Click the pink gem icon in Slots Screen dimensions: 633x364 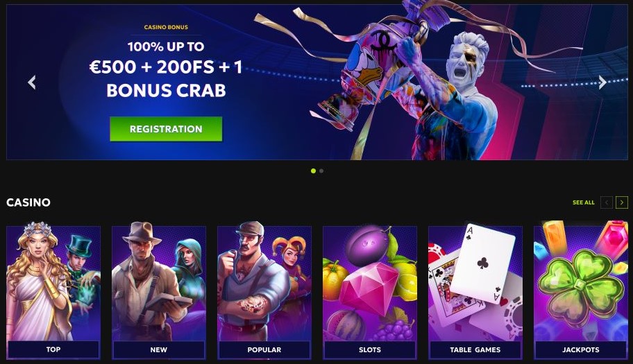[369, 288]
